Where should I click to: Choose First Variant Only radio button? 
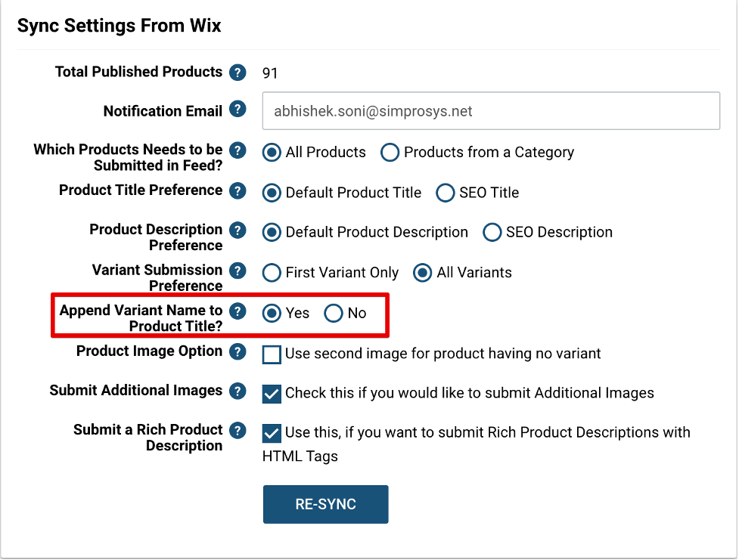272,273
